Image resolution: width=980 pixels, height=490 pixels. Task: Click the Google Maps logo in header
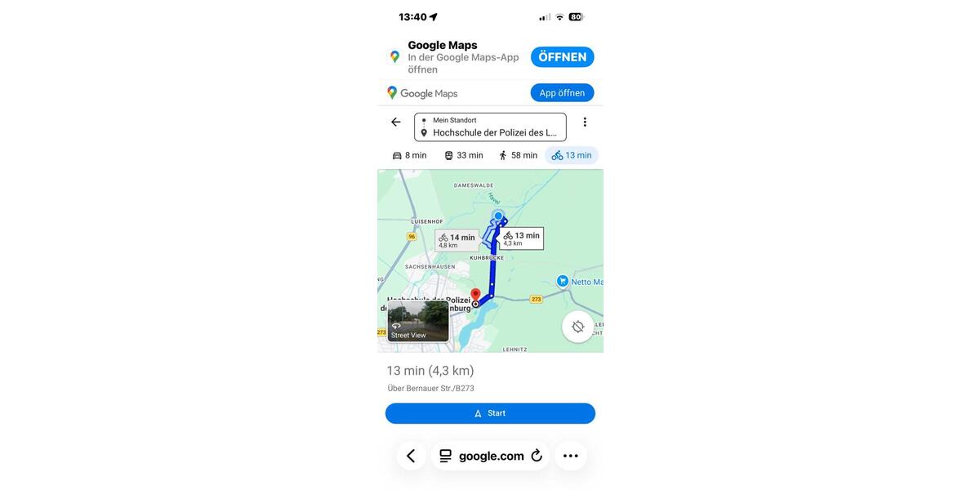(422, 93)
